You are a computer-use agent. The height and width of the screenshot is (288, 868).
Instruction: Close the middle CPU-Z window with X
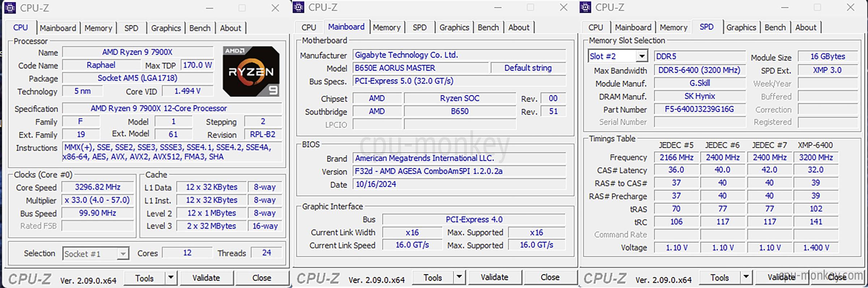tap(564, 7)
